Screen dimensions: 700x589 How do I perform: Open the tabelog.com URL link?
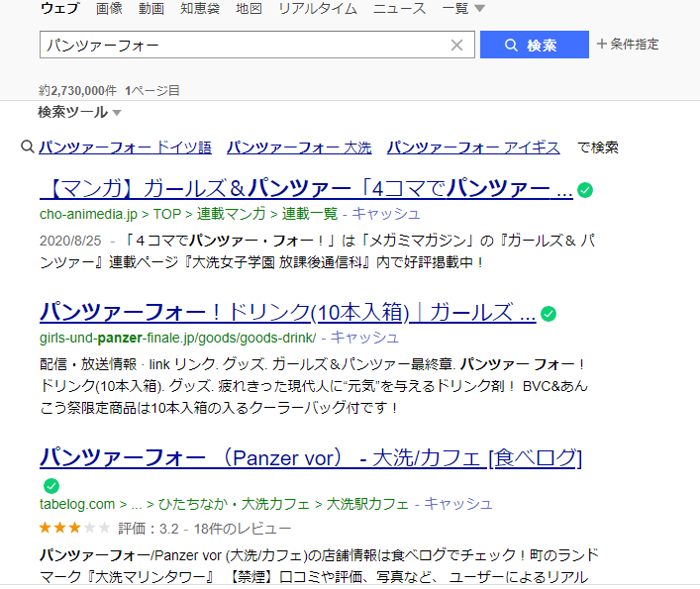pyautogui.click(x=77, y=504)
